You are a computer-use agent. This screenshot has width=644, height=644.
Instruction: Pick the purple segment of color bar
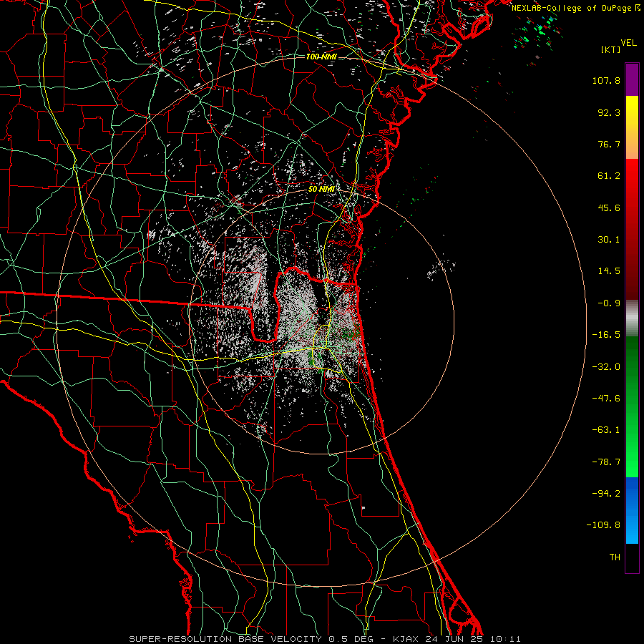coord(632,80)
